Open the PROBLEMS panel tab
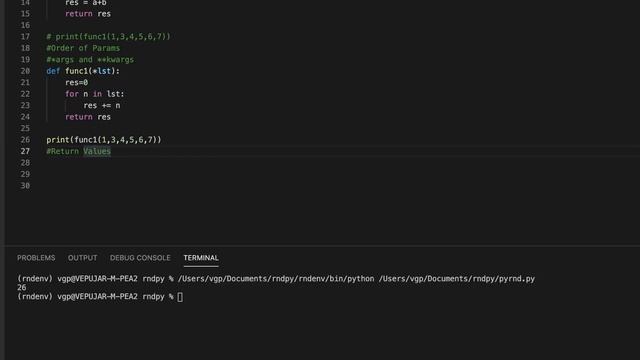 pyautogui.click(x=36, y=258)
